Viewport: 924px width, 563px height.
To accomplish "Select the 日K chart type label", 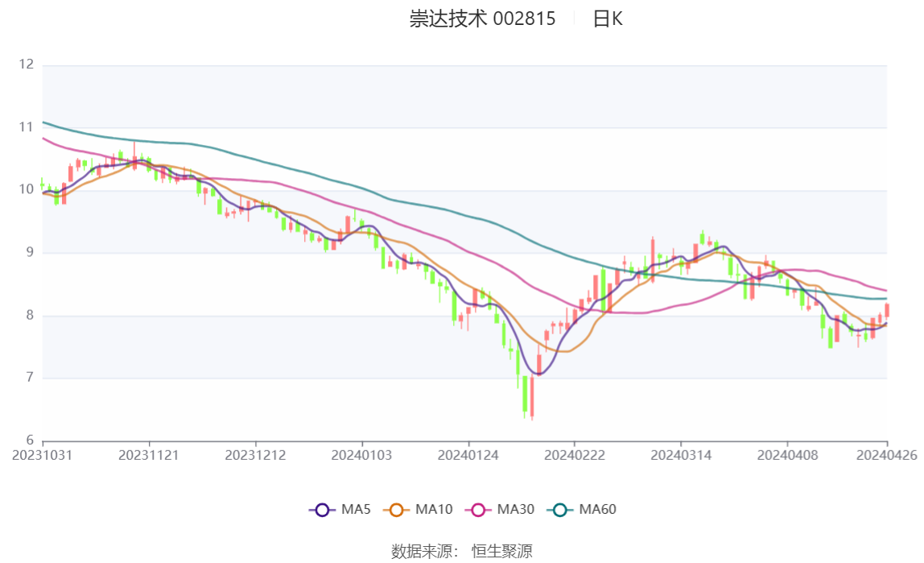I will click(608, 19).
